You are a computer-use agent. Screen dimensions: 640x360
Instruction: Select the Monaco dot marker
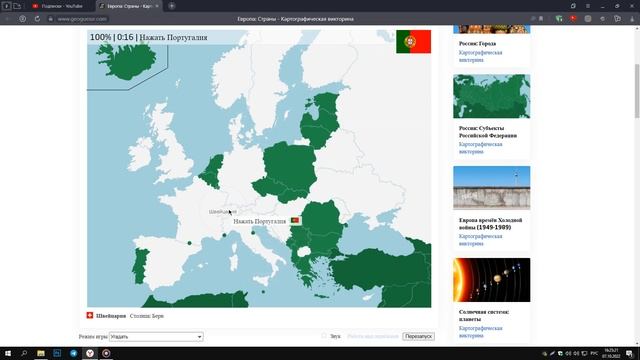[224, 235]
